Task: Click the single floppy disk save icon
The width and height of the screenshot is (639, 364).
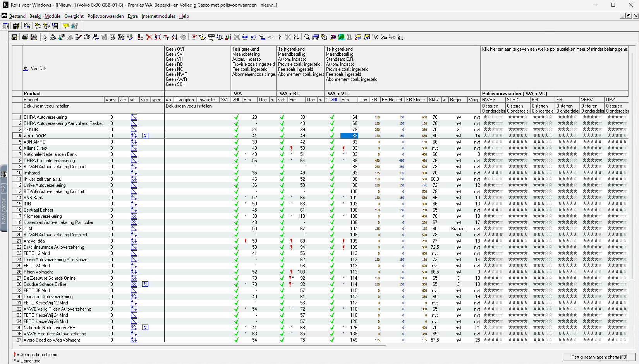Action: pyautogui.click(x=14, y=37)
